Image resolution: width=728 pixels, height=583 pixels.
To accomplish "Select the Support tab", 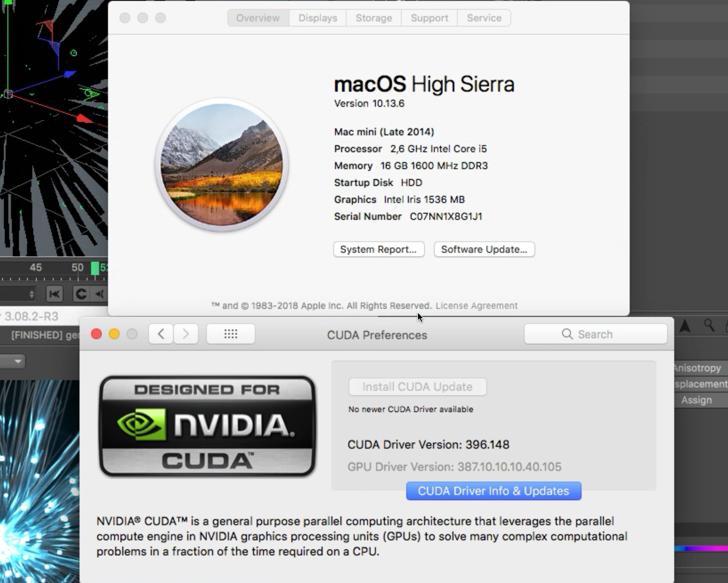I will click(430, 18).
